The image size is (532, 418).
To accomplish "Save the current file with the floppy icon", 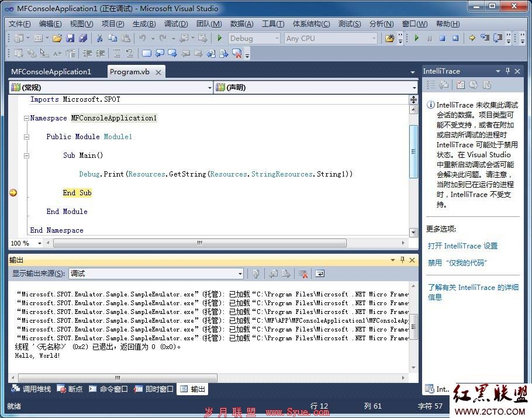I will pos(70,38).
